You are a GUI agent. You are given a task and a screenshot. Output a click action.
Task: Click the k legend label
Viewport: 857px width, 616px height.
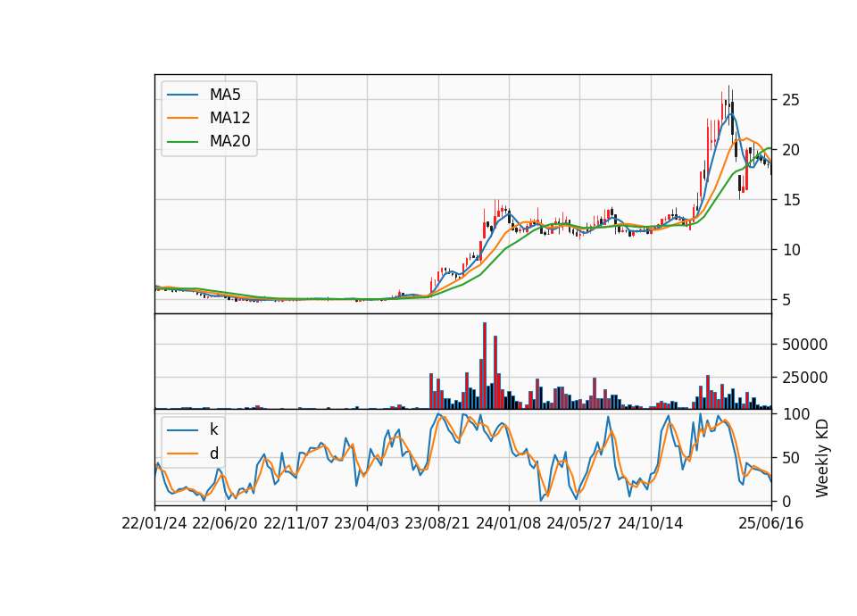[213, 429]
